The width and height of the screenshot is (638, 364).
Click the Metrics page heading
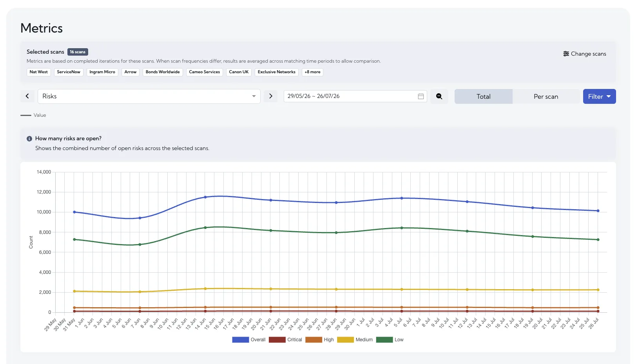(x=42, y=28)
